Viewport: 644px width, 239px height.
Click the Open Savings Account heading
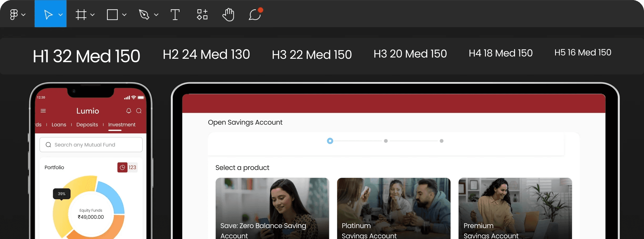point(245,123)
